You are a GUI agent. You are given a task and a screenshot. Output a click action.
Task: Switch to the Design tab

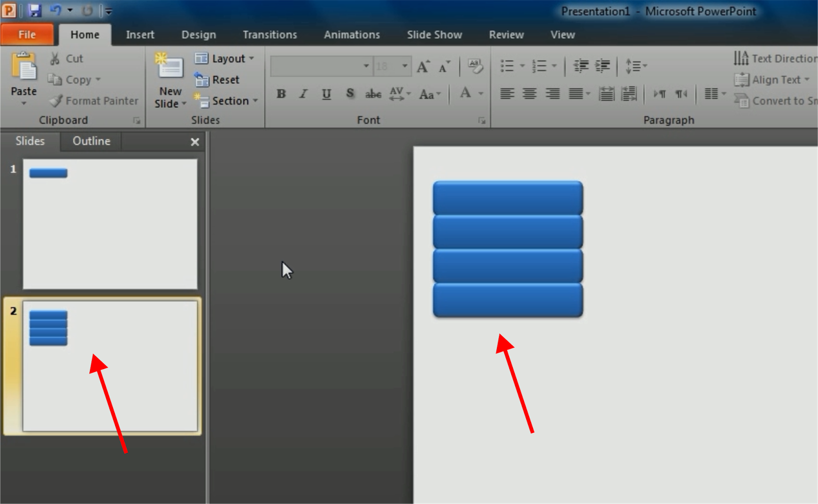[x=199, y=35]
